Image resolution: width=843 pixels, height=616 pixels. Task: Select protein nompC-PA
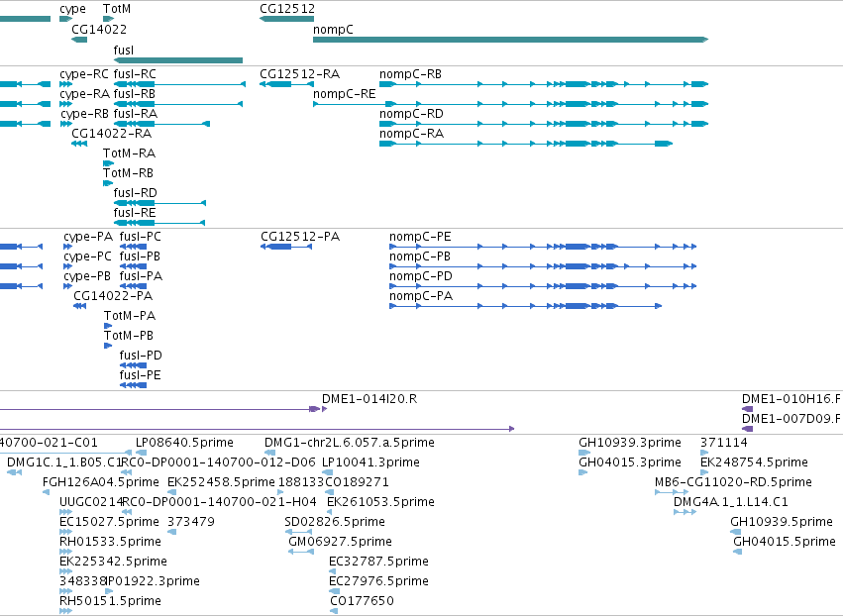pos(525,306)
